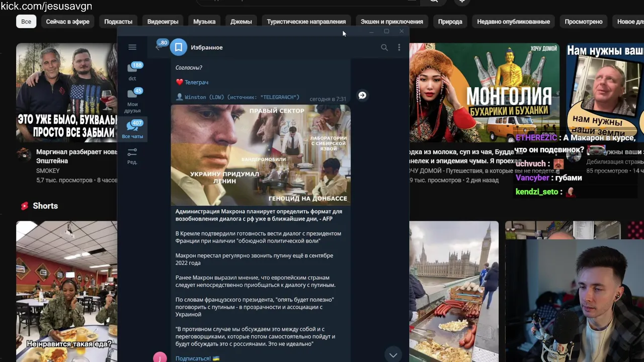
Task: Open Экшен и приключения filter chip
Action: (392, 22)
